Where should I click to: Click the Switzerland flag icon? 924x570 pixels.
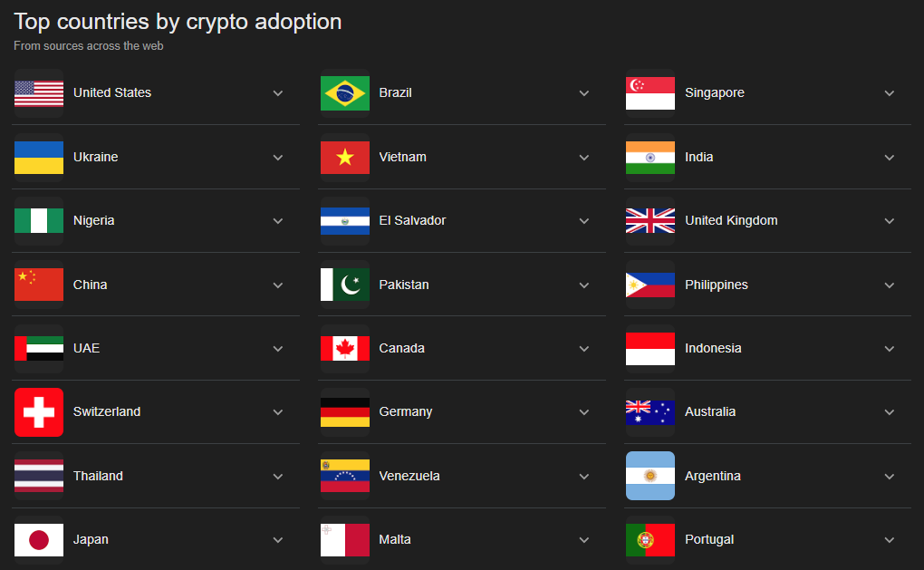tap(39, 412)
